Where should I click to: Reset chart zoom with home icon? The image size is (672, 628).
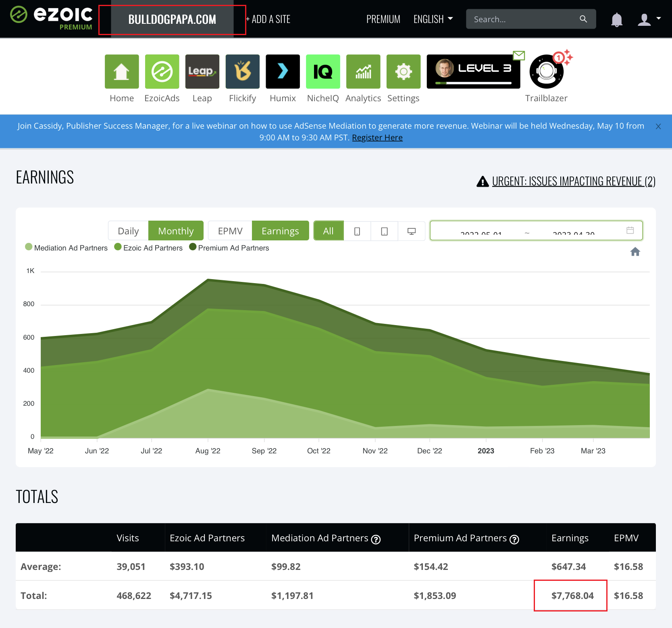635,252
